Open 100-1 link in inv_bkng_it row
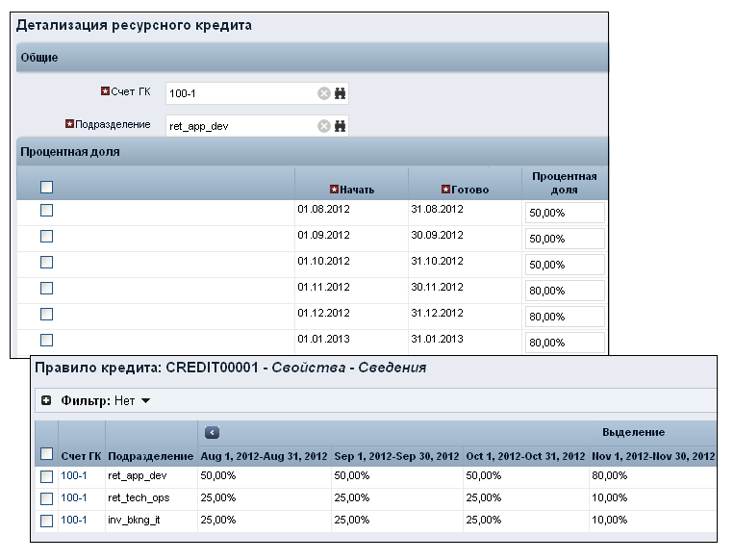Image resolution: width=734 pixels, height=560 pixels. (x=73, y=520)
